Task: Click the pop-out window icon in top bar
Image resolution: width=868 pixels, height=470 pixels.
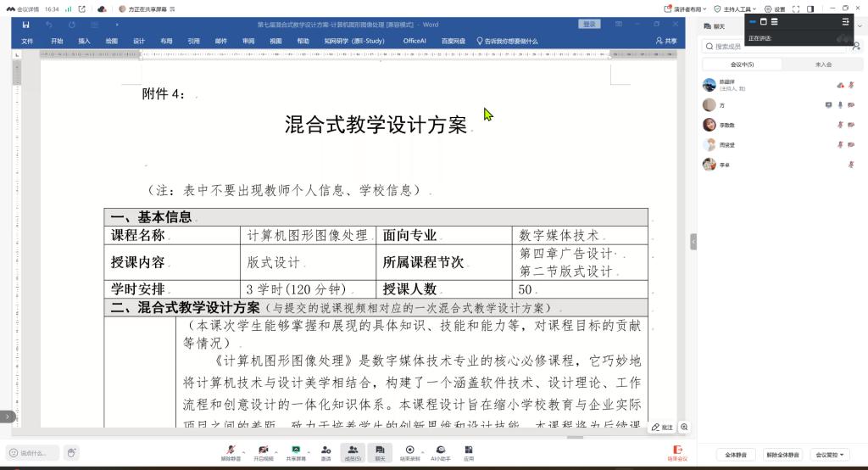Action: tap(82, 8)
